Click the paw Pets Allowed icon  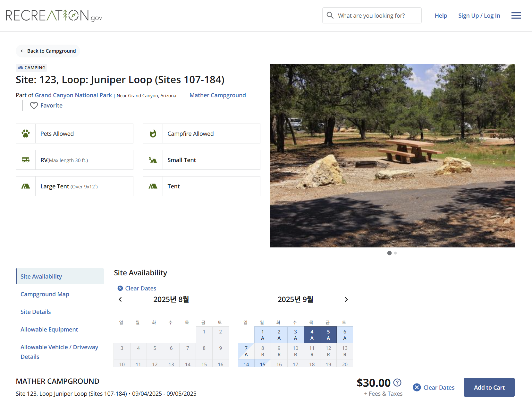point(26,134)
